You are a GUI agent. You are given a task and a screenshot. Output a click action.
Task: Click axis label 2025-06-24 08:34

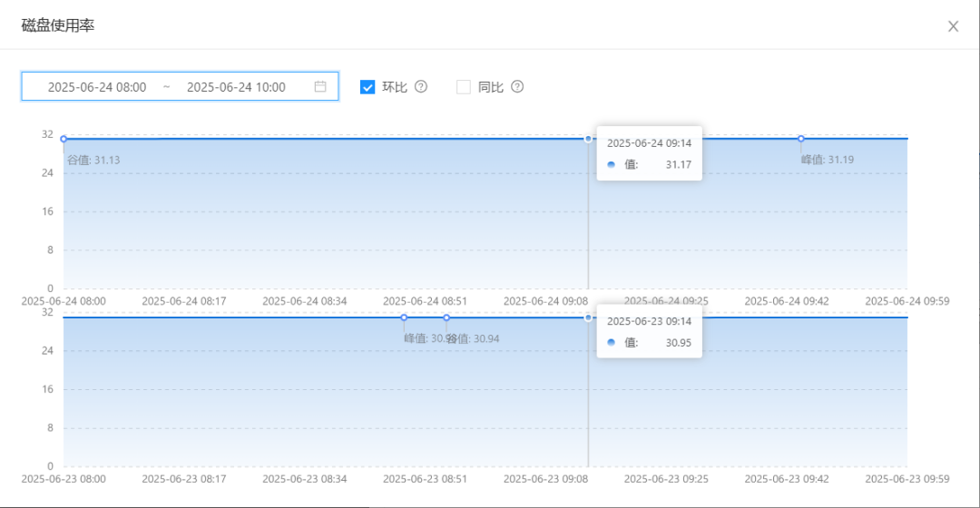pos(304,301)
